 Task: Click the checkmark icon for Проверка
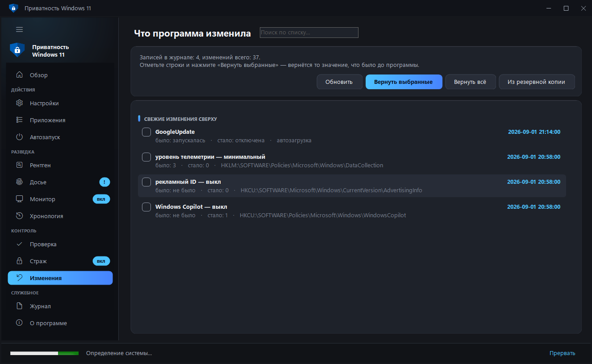tap(19, 244)
